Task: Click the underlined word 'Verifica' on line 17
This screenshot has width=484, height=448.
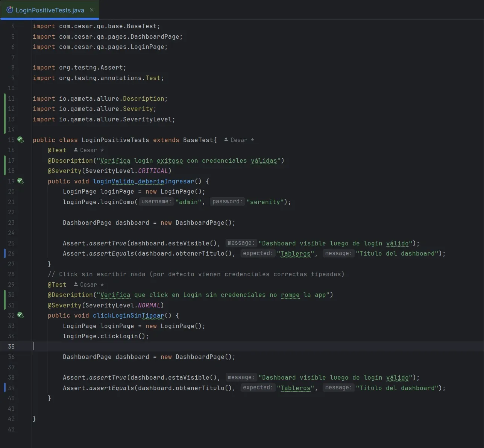Action: [115, 160]
